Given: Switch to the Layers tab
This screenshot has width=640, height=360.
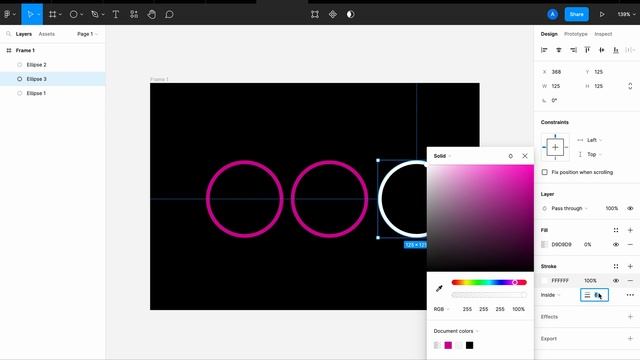Looking at the screenshot, I should [24, 34].
